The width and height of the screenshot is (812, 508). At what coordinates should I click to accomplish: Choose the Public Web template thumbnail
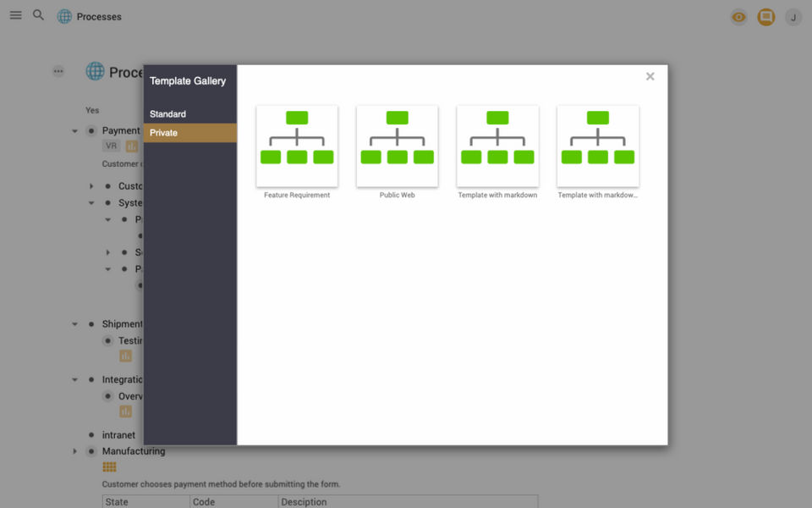pyautogui.click(x=398, y=146)
